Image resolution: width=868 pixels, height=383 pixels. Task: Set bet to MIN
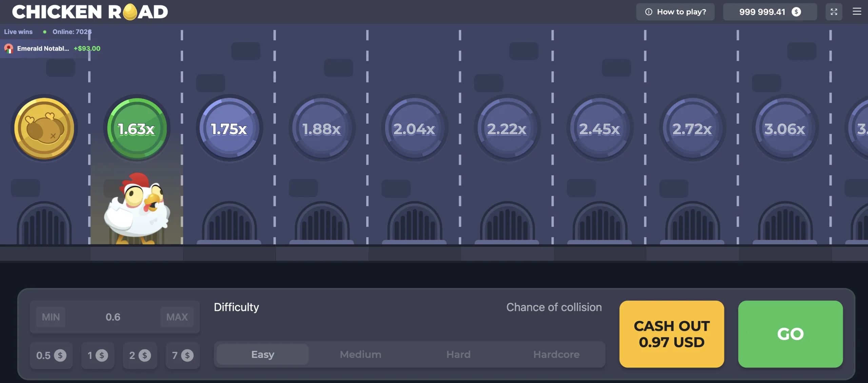pos(51,317)
